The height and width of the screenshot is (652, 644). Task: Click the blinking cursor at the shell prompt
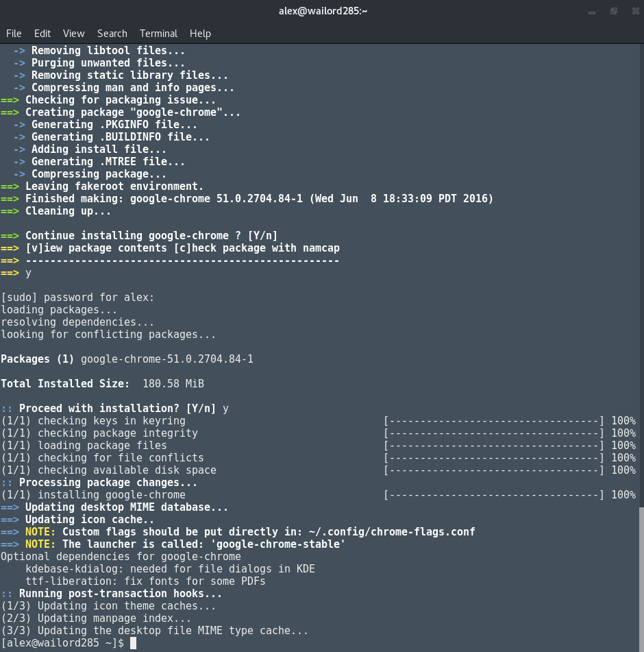click(x=133, y=643)
